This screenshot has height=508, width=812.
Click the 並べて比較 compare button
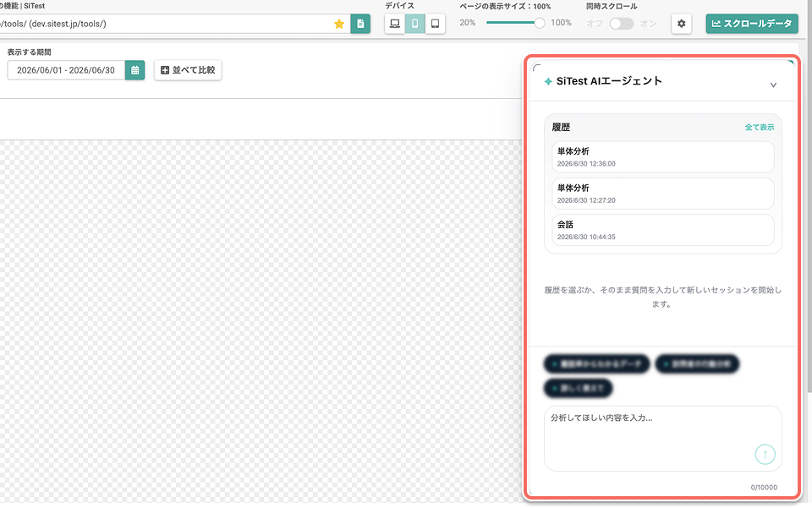click(x=188, y=70)
